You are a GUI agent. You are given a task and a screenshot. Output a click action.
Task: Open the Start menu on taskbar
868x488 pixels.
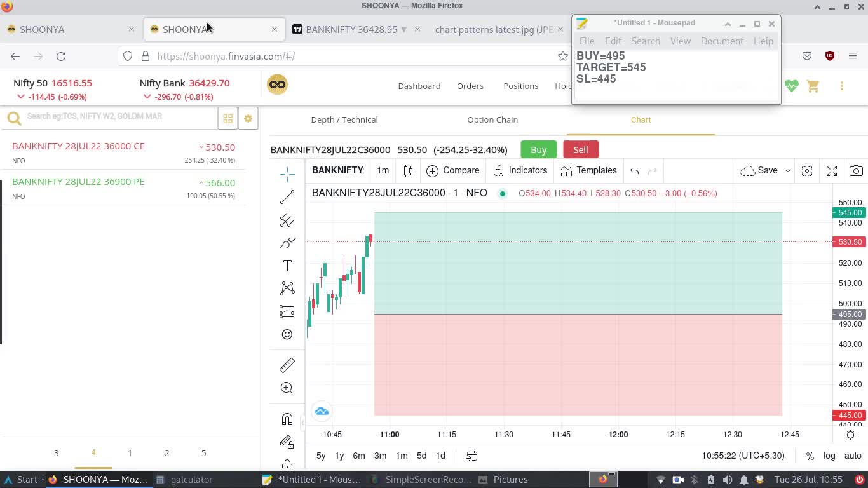tap(20, 480)
